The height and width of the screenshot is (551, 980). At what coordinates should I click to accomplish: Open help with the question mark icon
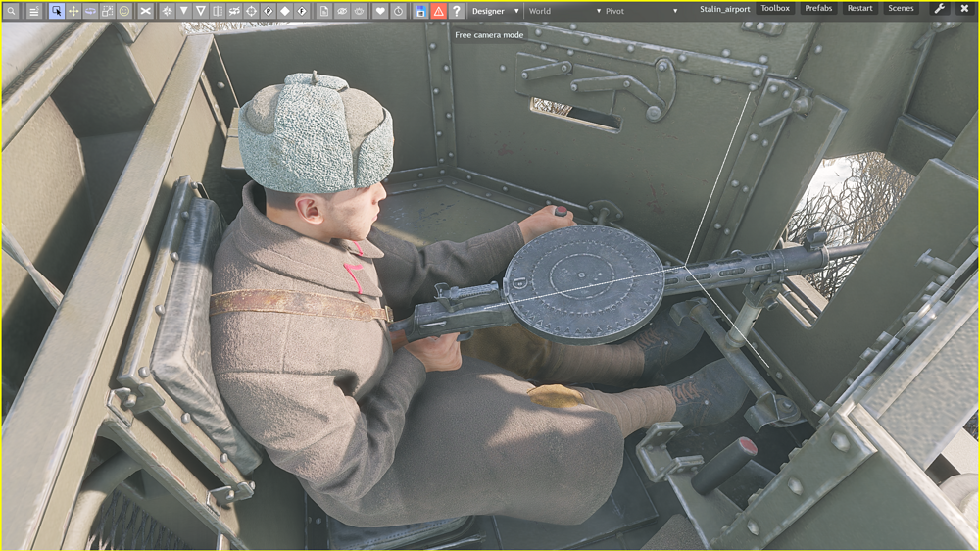click(x=456, y=11)
